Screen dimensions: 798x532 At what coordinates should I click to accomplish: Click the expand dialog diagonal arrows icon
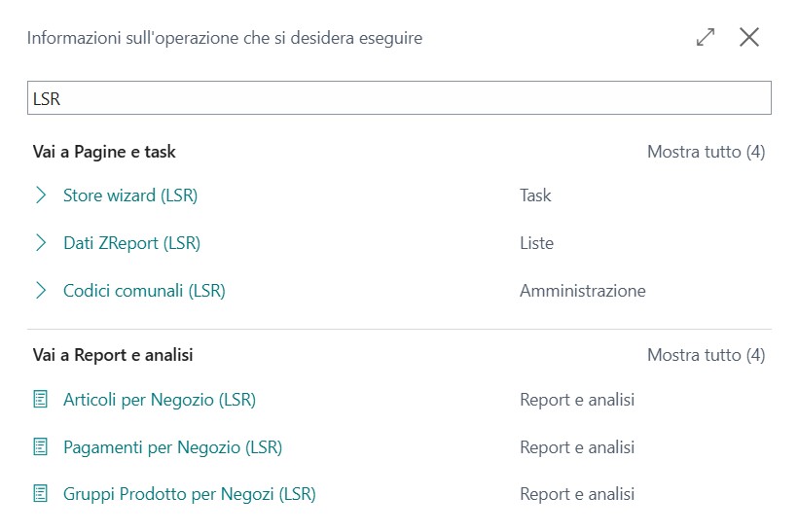coord(706,38)
